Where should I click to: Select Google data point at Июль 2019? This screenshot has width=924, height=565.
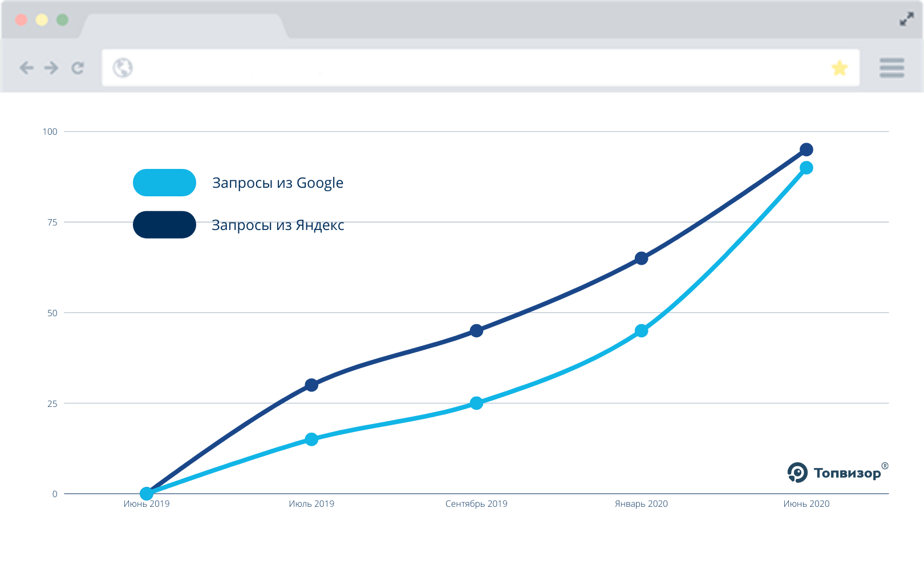coord(311,439)
